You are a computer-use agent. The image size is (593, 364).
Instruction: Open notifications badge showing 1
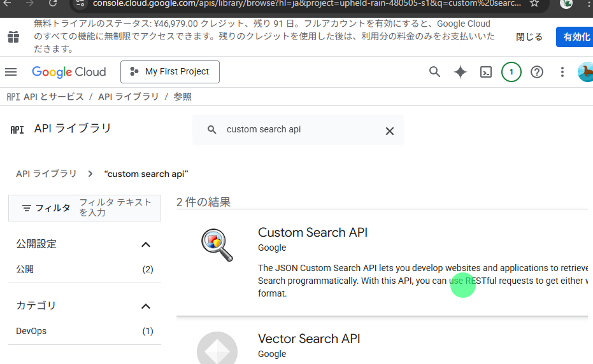tap(511, 72)
